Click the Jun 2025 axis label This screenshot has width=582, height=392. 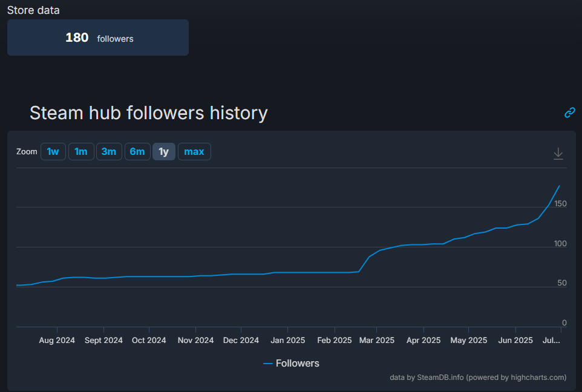point(515,340)
